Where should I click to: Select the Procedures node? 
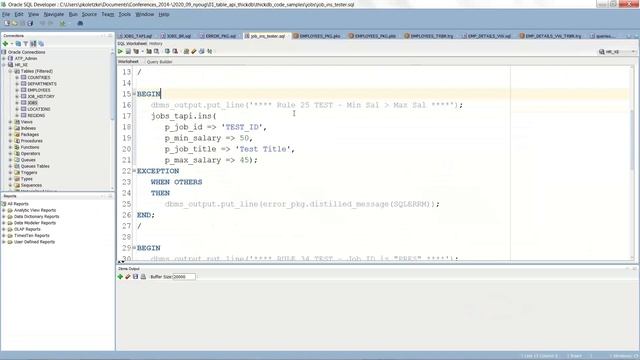31,141
